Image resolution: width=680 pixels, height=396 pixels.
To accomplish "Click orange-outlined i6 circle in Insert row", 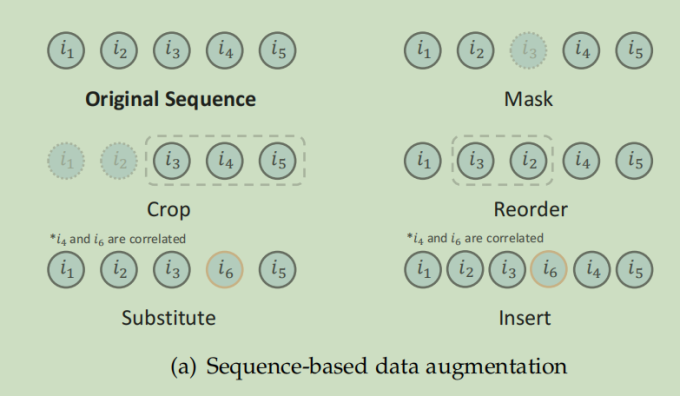I will [549, 269].
